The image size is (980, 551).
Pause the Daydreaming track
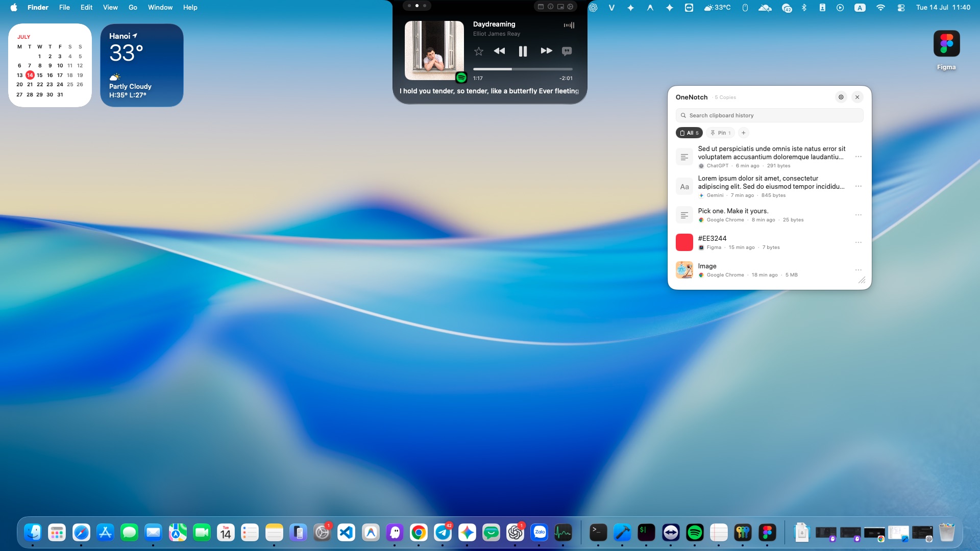pos(523,51)
